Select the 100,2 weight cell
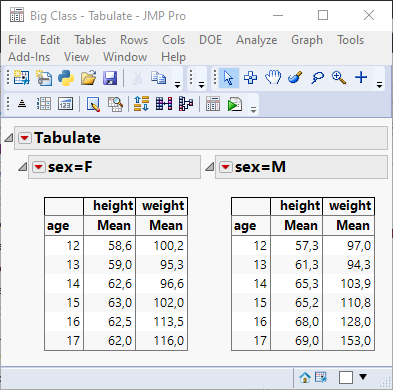Image resolution: width=393 pixels, height=390 pixels. (162, 246)
